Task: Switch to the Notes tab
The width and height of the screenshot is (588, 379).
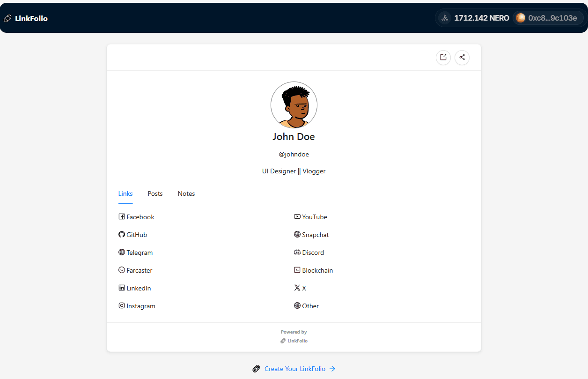Action: click(186, 193)
